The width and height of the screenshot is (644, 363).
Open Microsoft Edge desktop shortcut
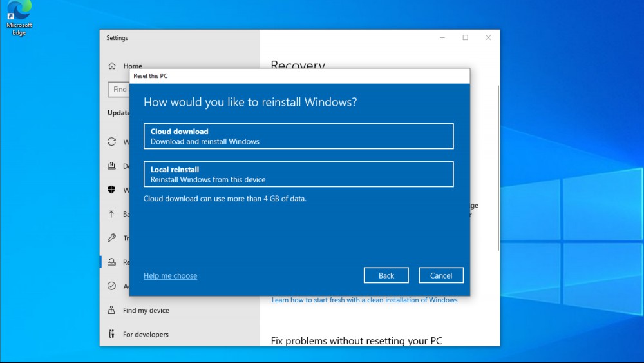[19, 19]
